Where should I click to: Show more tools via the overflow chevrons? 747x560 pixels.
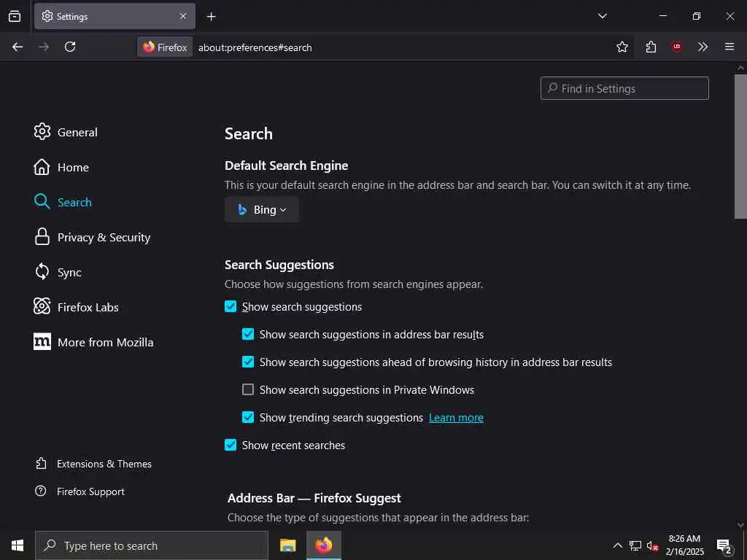703,47
